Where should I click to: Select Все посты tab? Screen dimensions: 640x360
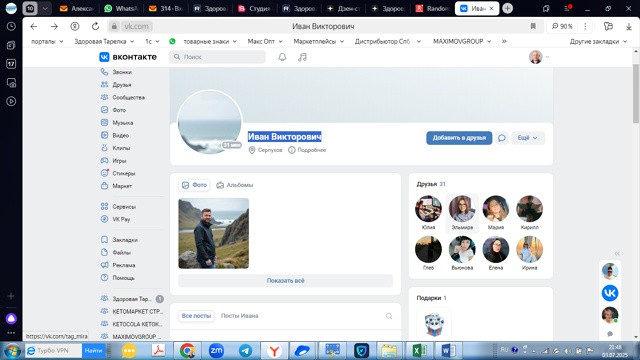pyautogui.click(x=196, y=316)
